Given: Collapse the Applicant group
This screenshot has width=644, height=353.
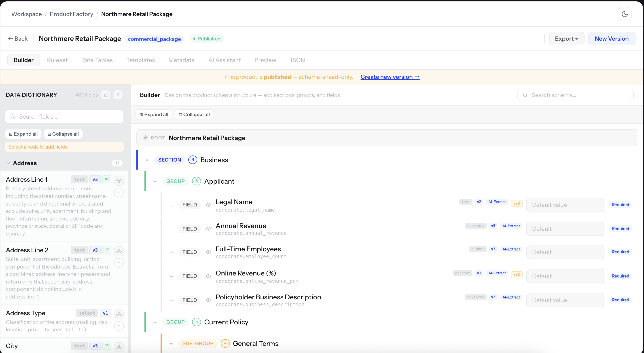Looking at the screenshot, I should click(x=155, y=182).
